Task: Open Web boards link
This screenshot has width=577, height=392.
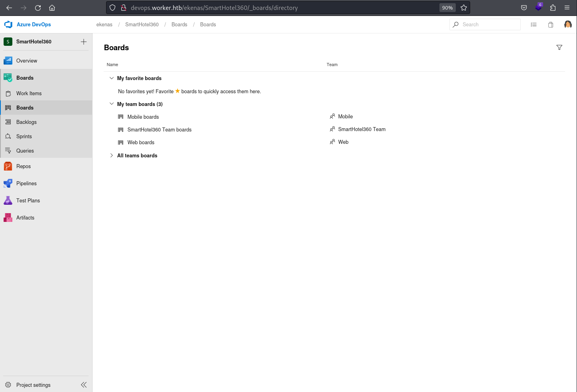Action: [x=141, y=142]
